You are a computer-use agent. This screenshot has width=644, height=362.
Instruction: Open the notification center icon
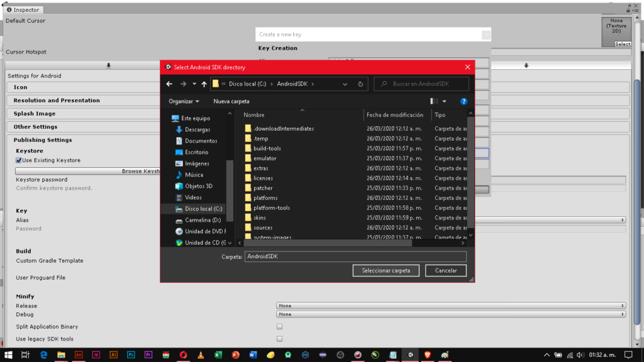pos(629,355)
